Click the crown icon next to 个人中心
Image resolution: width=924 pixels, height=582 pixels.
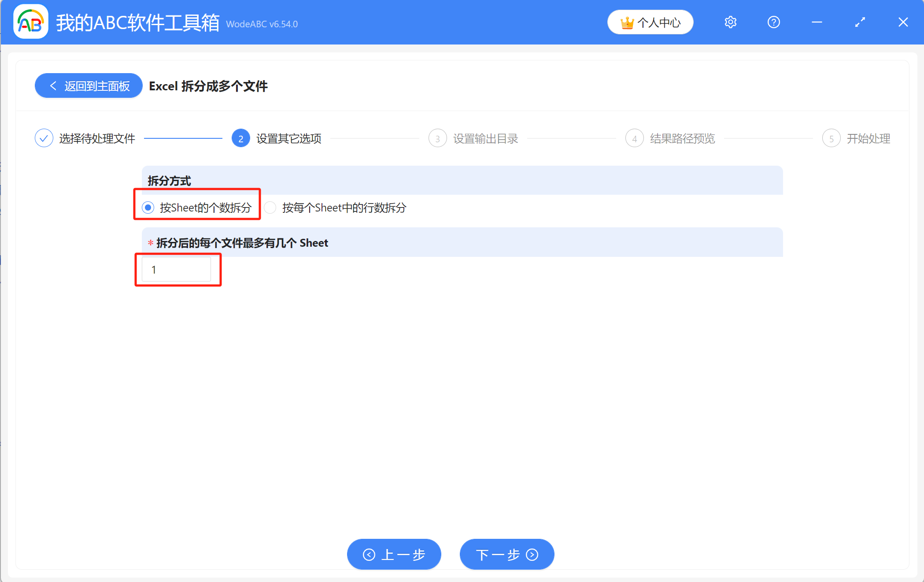pos(627,22)
